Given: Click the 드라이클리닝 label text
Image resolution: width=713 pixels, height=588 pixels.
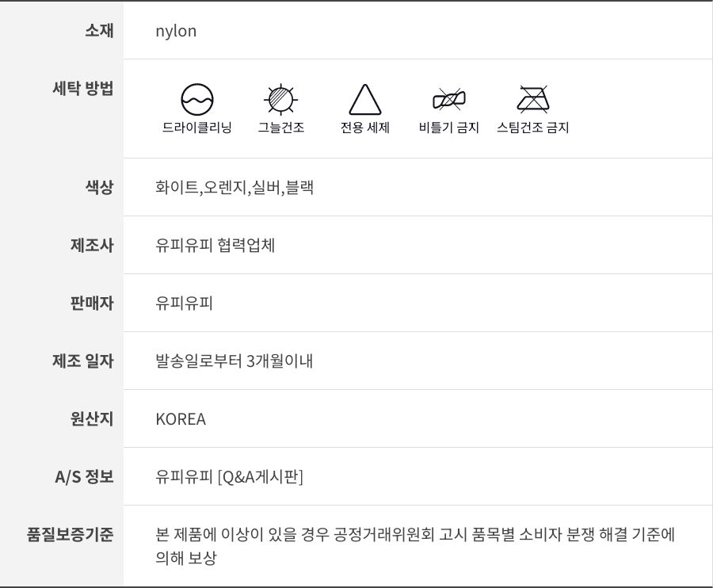Looking at the screenshot, I should 197,128.
